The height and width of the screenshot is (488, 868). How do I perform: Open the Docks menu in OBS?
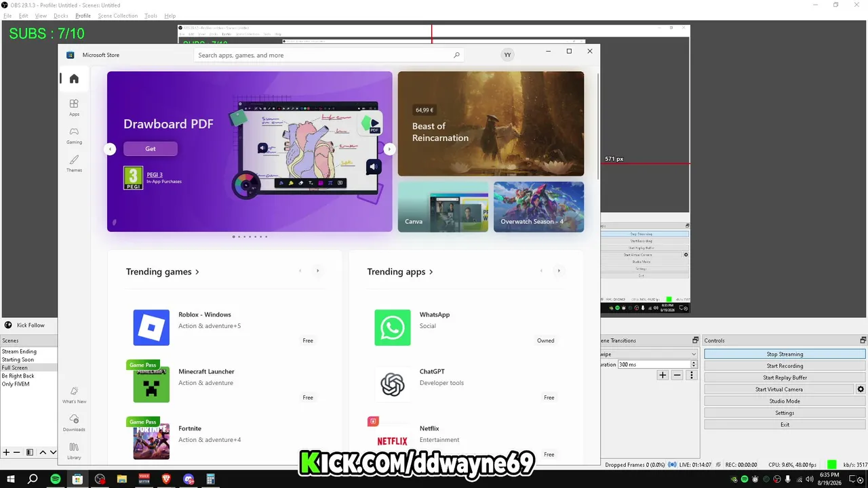pos(61,16)
